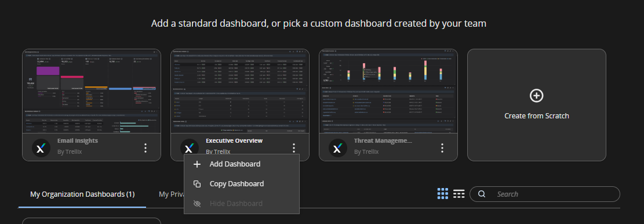The image size is (644, 224).
Task: Choose Copy Dashboard from the context menu
Action: coord(242,184)
